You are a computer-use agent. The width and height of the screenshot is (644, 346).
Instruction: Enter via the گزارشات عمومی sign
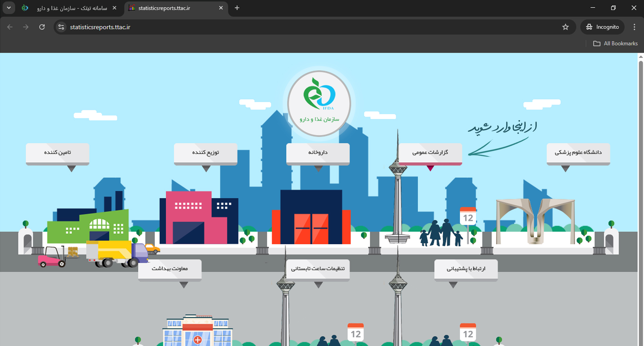[x=430, y=153]
